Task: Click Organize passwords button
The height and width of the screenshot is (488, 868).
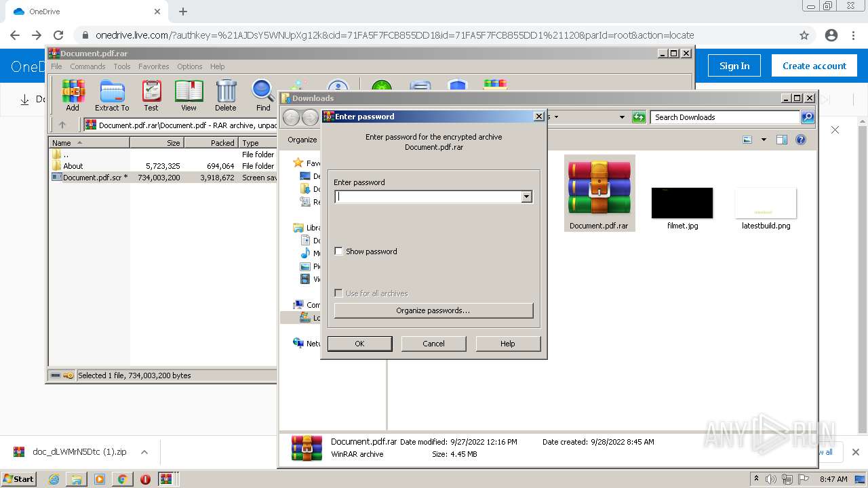Action: (433, 310)
